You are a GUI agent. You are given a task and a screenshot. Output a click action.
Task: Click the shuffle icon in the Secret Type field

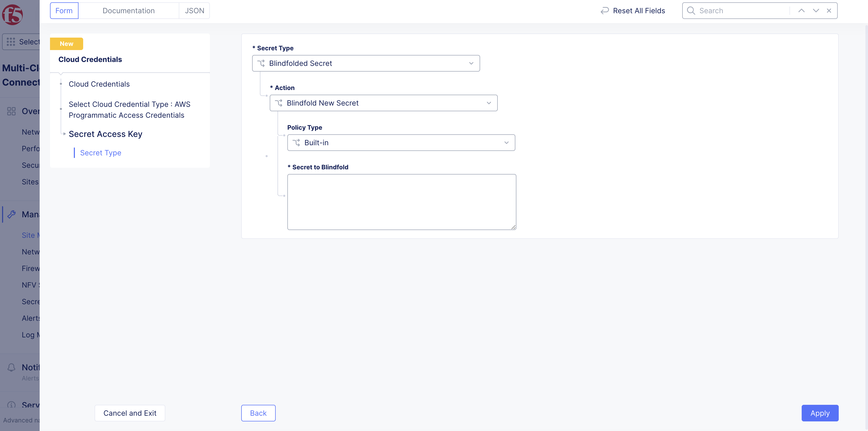point(262,63)
